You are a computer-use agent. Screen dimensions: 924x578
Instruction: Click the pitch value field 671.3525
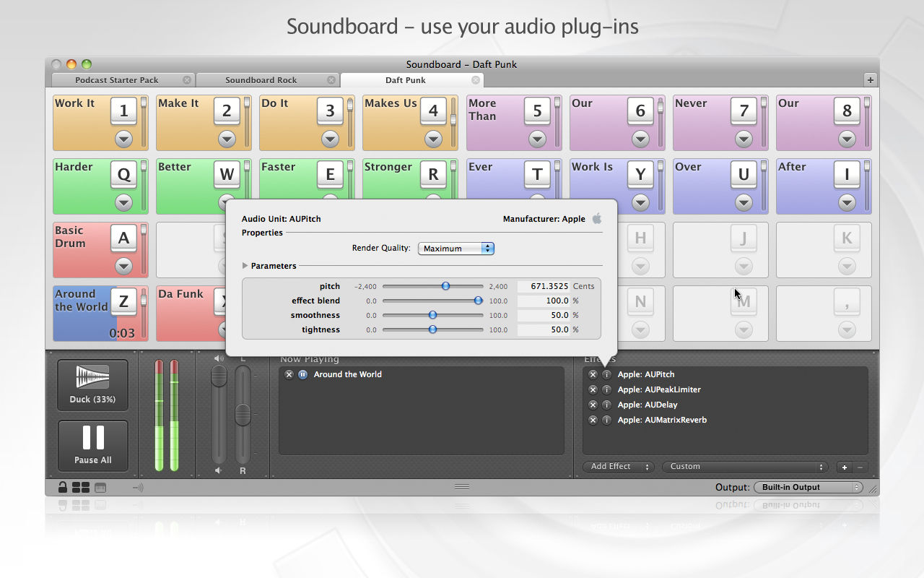(544, 286)
